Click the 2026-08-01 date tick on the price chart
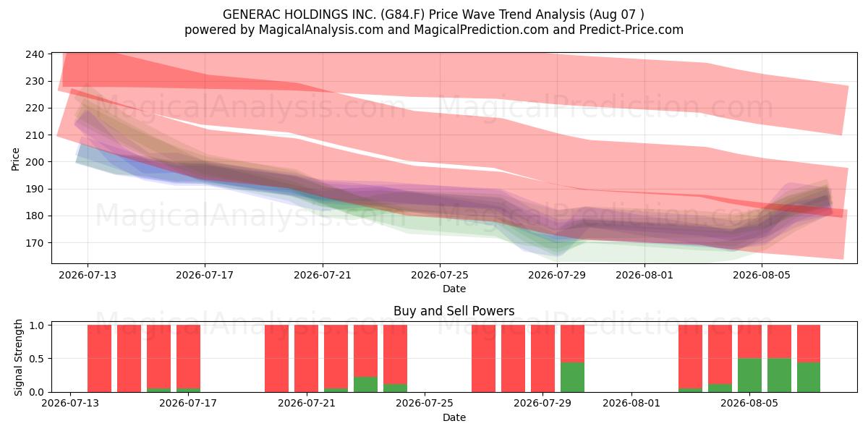 [645, 275]
